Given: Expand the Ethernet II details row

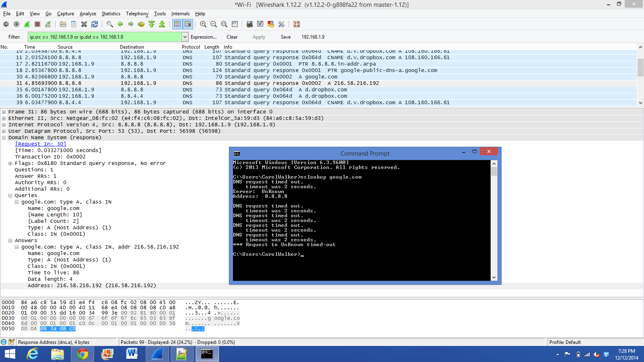Looking at the screenshot, I should (x=4, y=118).
